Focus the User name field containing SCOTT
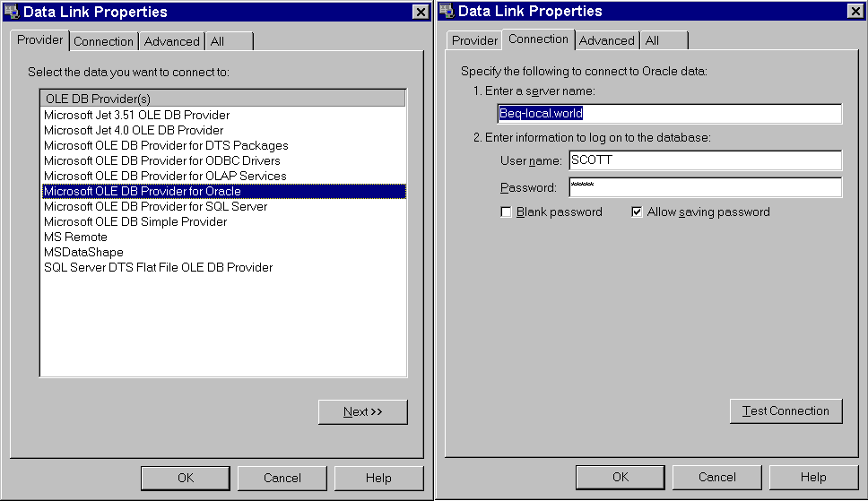The width and height of the screenshot is (868, 501). click(705, 160)
